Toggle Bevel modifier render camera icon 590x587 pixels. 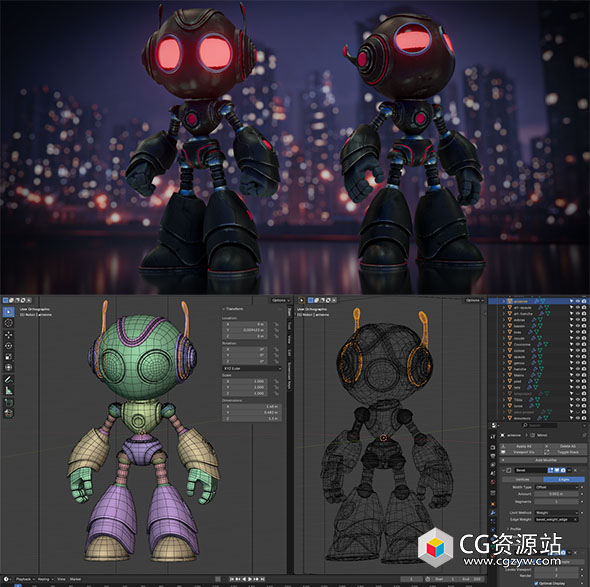pyautogui.click(x=563, y=470)
